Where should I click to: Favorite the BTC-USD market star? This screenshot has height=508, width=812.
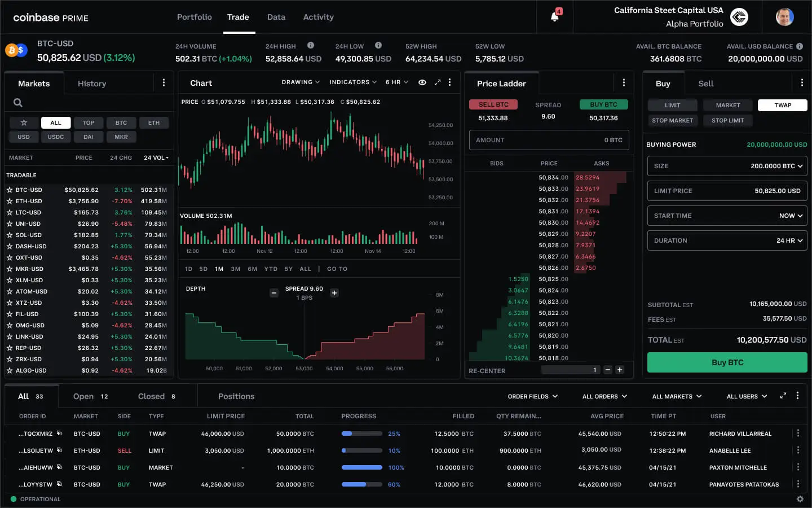[x=10, y=190]
